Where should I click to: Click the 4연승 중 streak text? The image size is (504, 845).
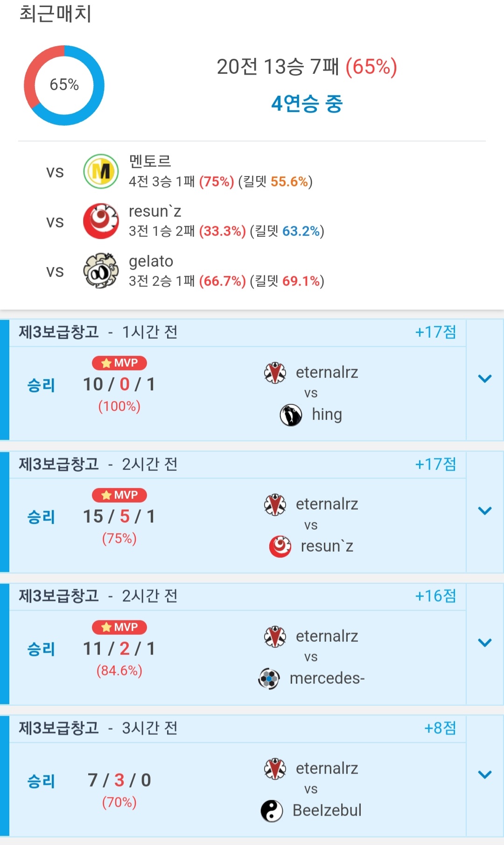[307, 103]
